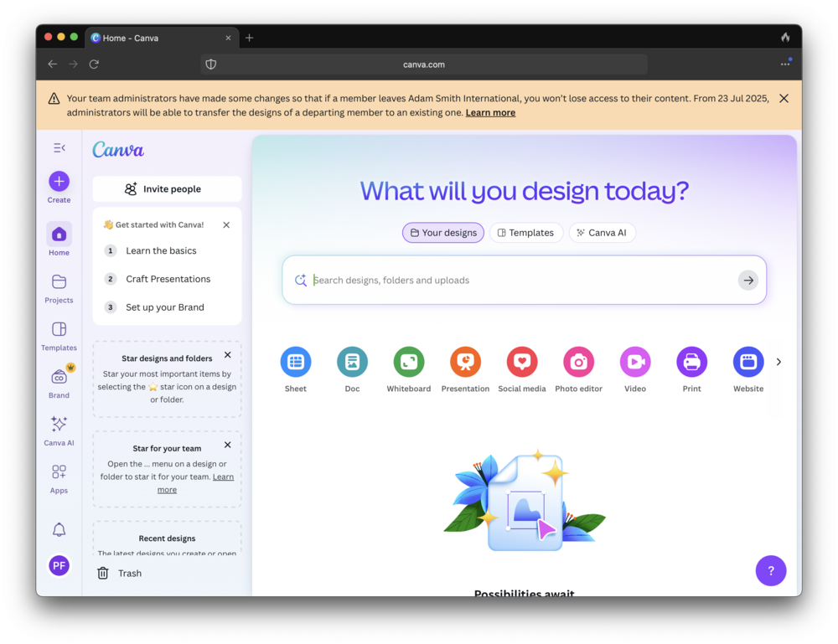Open Projects from the sidebar

pos(59,282)
